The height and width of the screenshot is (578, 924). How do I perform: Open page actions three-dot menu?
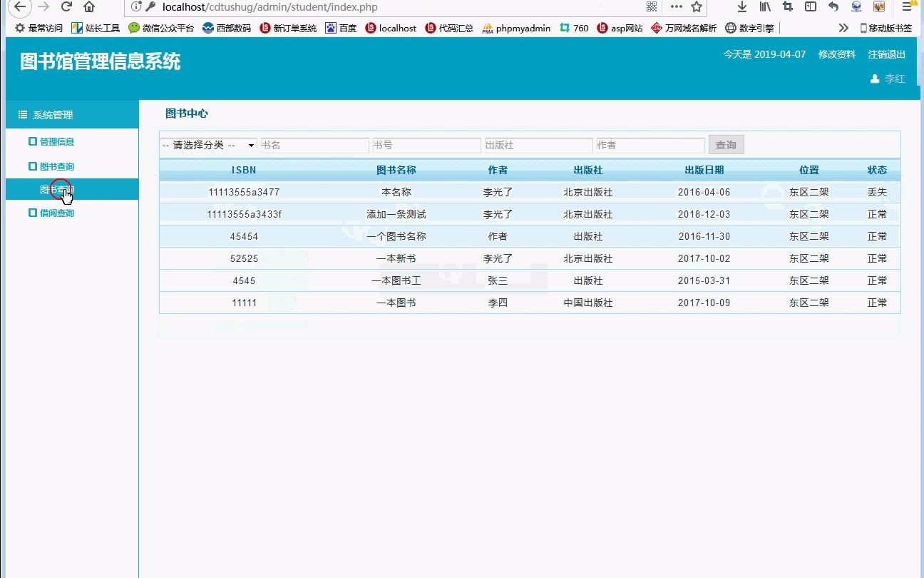[676, 6]
